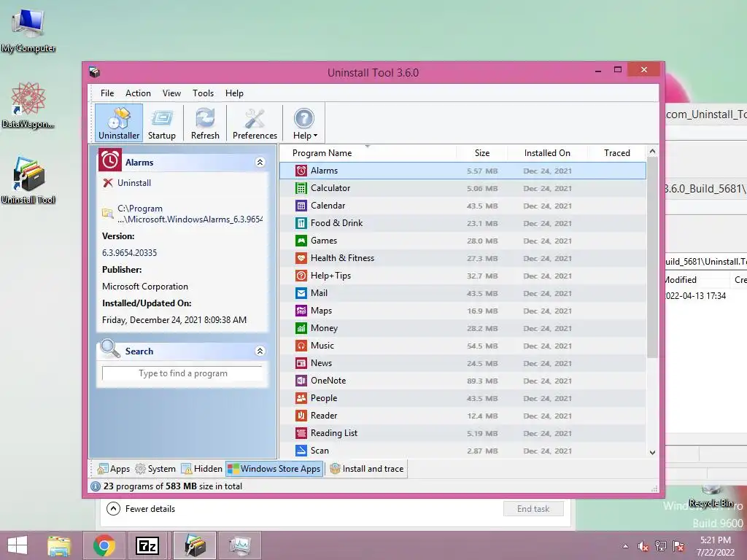Click the OneNote app icon
The image size is (747, 560).
pos(301,381)
